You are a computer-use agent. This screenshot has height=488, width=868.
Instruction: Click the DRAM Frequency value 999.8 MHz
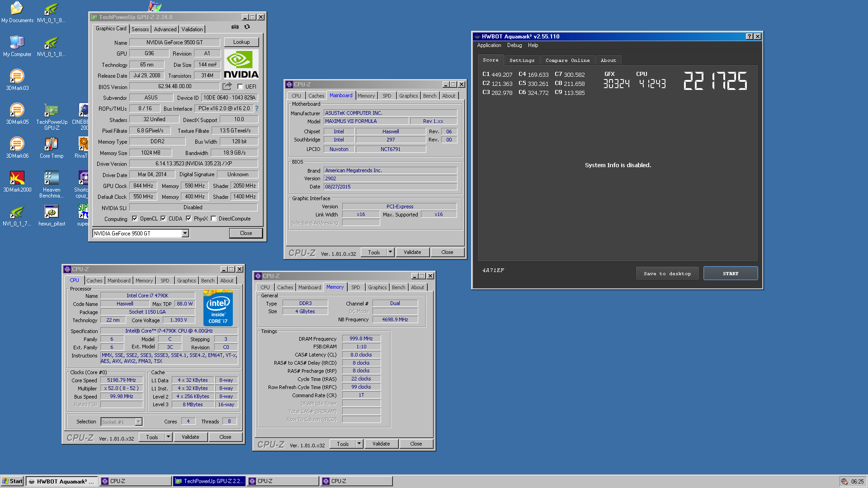click(x=361, y=338)
